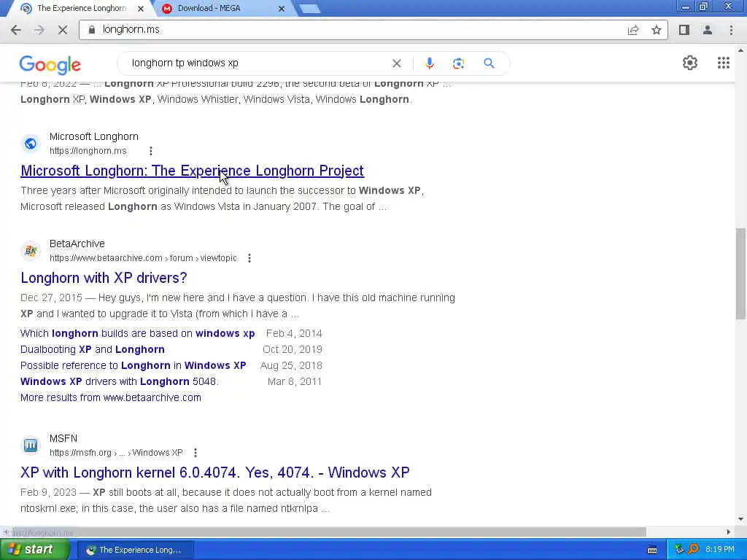Click the magnifier icon in the system tray
Viewport: 747px width, 560px height.
(693, 550)
